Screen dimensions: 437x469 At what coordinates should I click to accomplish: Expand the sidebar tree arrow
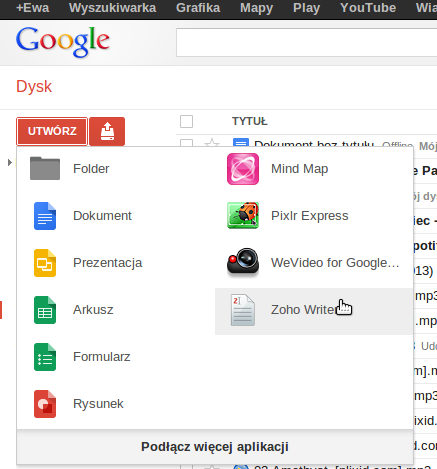(10, 162)
